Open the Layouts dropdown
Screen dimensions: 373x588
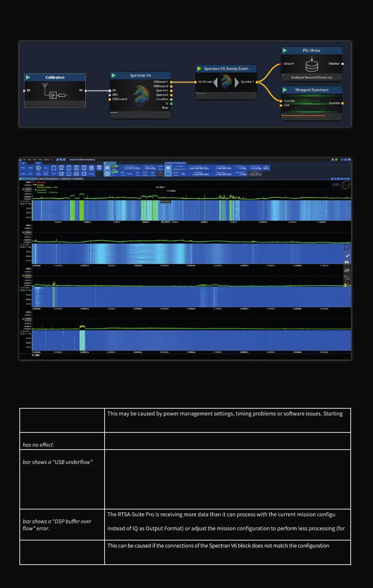[x=91, y=174]
